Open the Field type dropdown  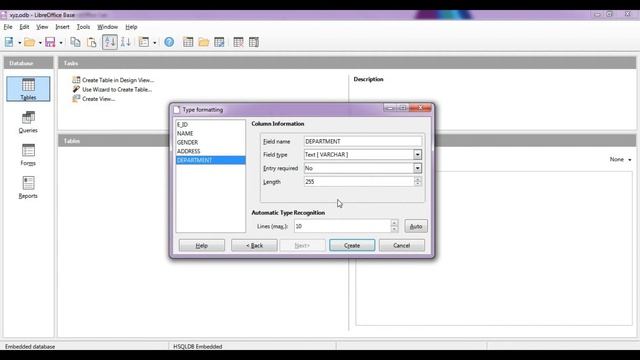tap(417, 155)
